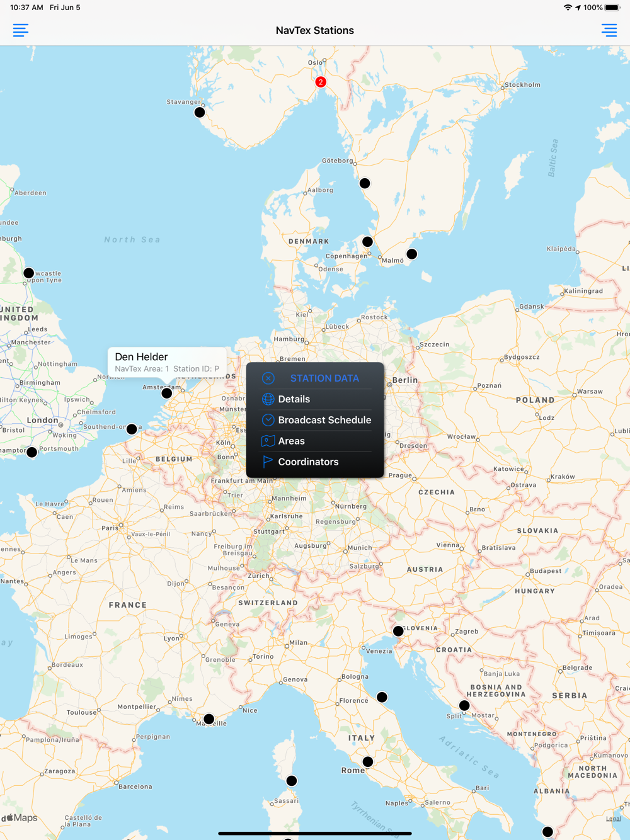
Task: Tap the NavTex Stations title
Action: click(x=315, y=30)
